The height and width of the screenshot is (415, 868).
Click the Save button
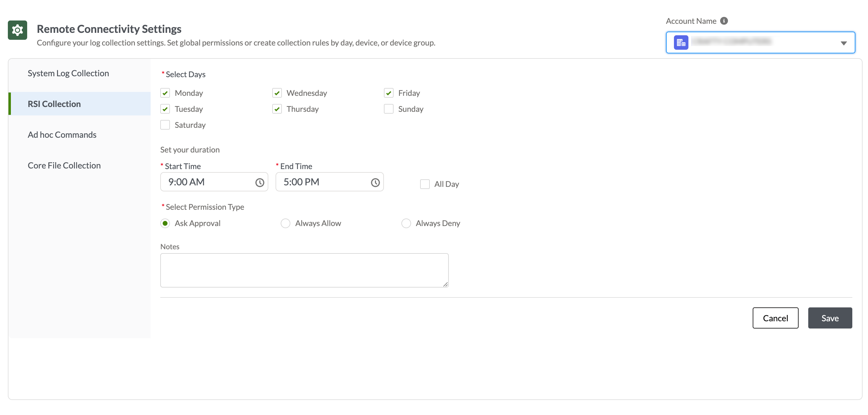[830, 318]
